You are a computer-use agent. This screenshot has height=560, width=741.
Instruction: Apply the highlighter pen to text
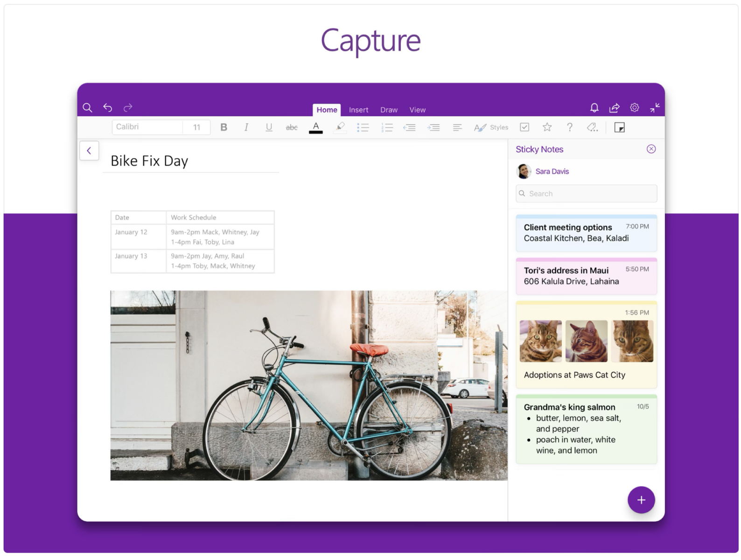click(x=340, y=127)
